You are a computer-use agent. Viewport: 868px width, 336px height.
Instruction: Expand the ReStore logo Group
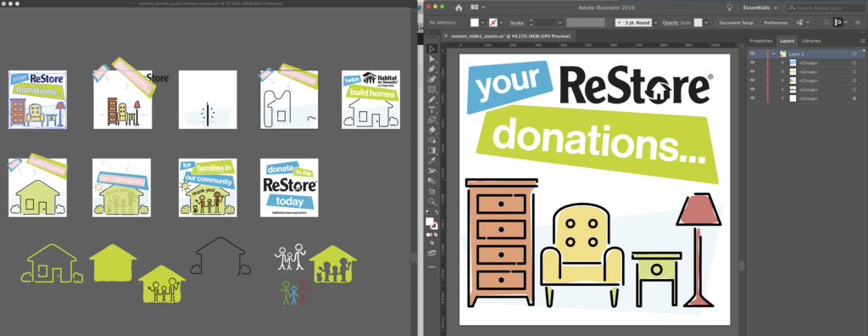tap(782, 89)
